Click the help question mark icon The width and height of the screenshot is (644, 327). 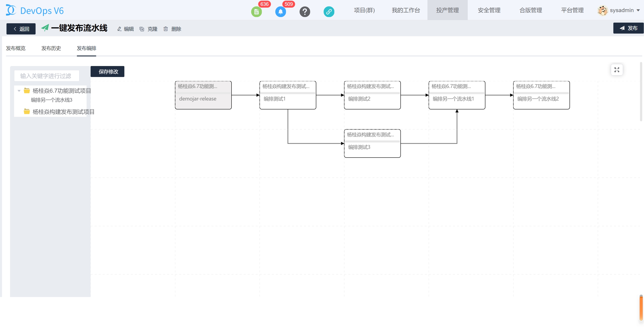(x=304, y=12)
